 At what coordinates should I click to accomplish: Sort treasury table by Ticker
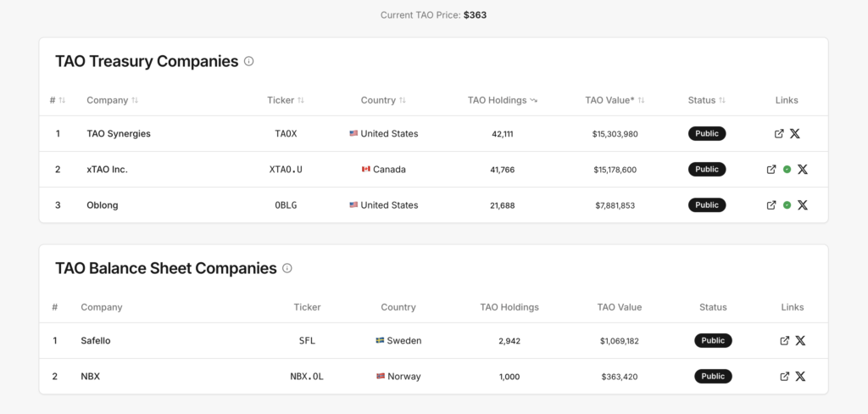click(x=286, y=100)
